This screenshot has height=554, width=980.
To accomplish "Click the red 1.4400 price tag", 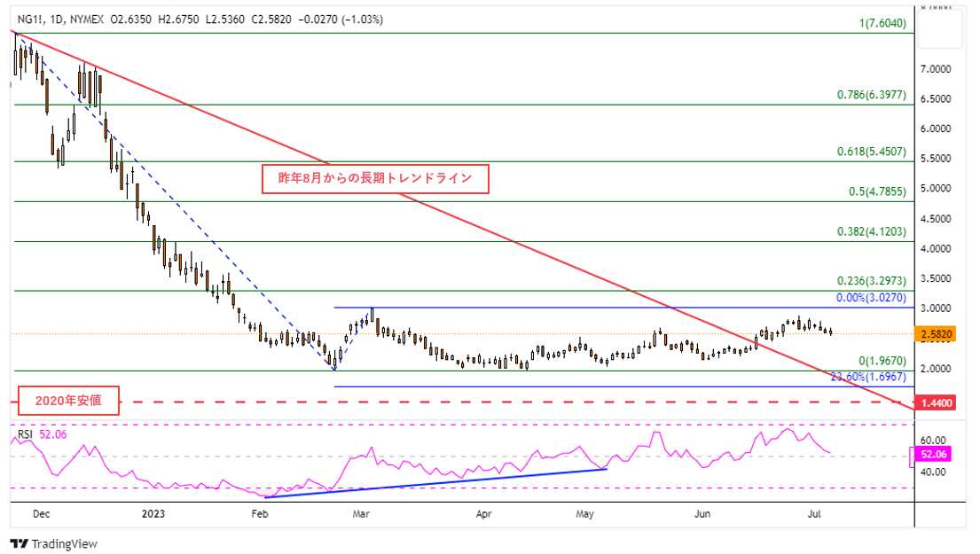I will (x=936, y=402).
